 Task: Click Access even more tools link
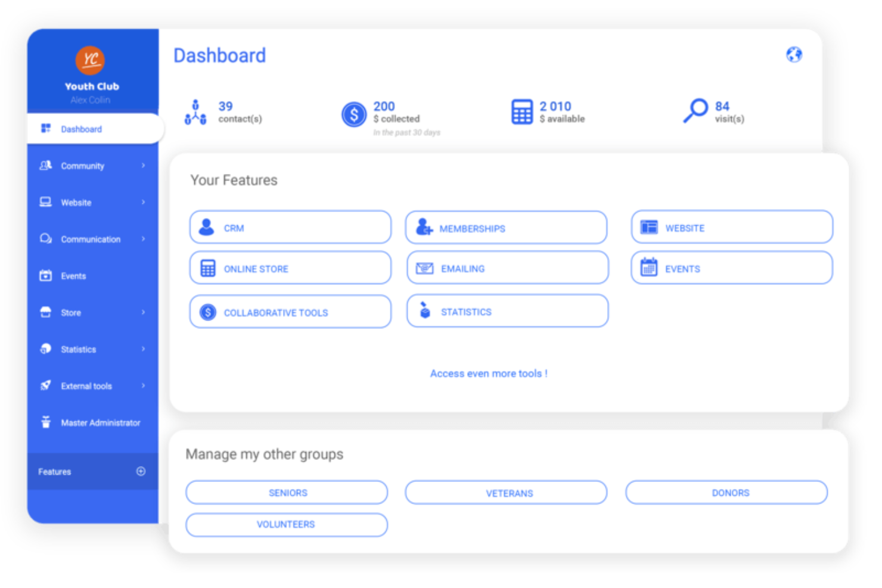pos(488,373)
